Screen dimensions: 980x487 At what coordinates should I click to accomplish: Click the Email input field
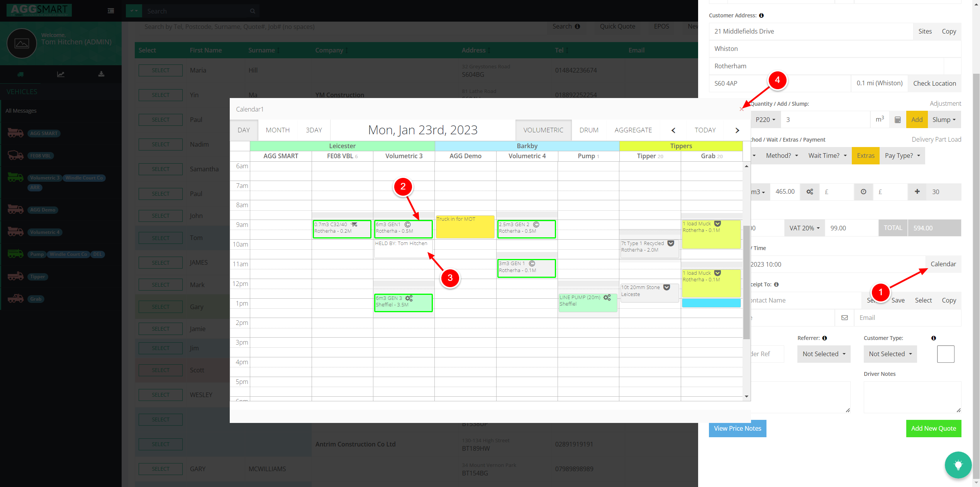[x=908, y=318]
